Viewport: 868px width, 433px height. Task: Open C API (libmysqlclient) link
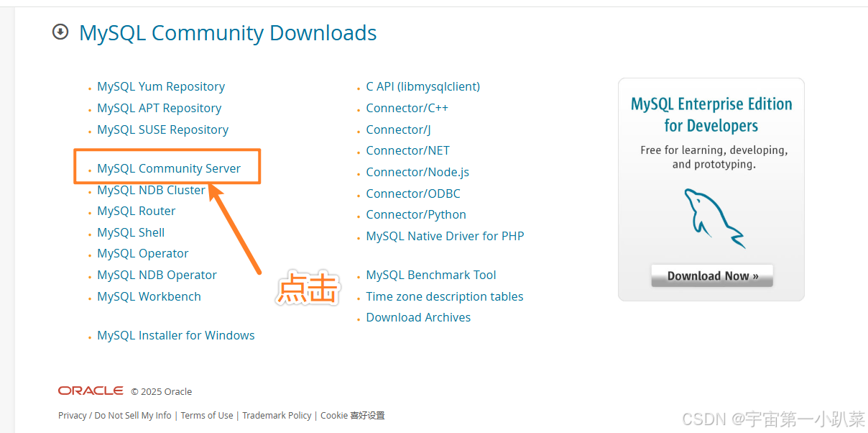pos(423,86)
